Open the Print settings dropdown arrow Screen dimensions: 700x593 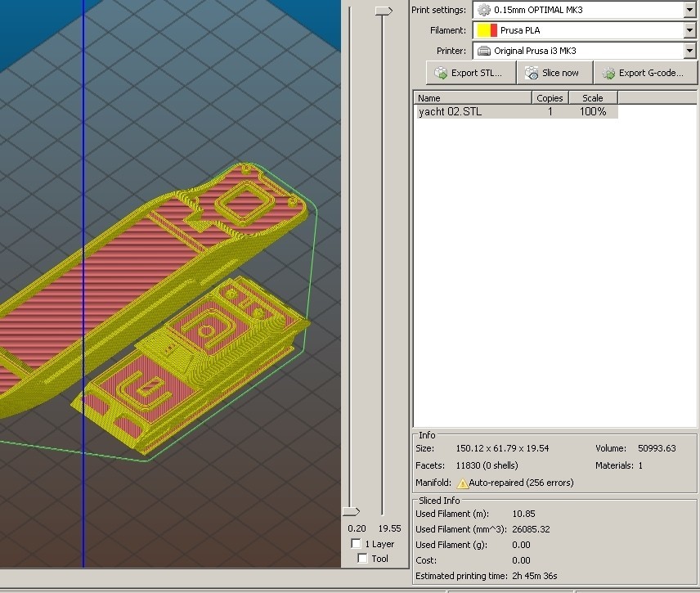(689, 10)
